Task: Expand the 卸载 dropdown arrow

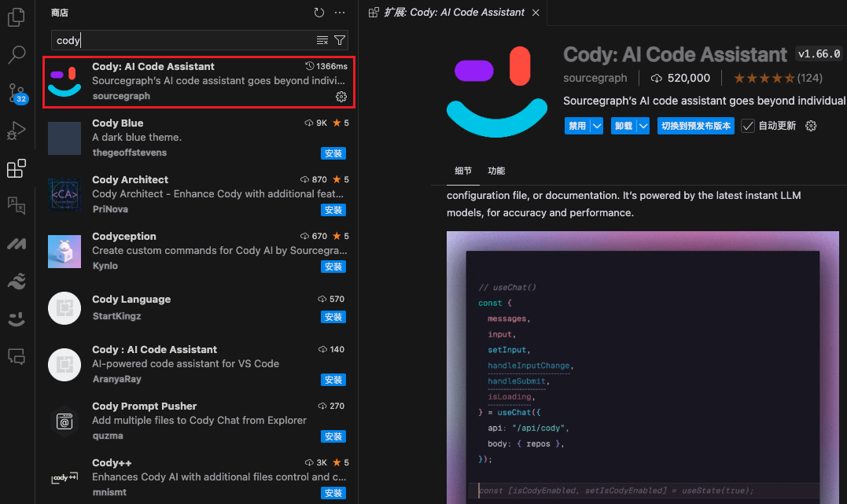Action: tap(643, 126)
